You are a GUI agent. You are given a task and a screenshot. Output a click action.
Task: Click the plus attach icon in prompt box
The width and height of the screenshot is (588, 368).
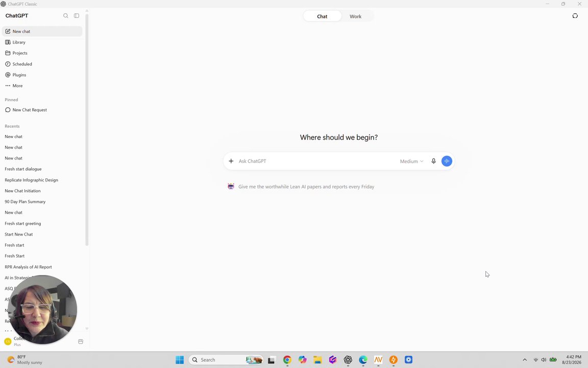coord(231,161)
